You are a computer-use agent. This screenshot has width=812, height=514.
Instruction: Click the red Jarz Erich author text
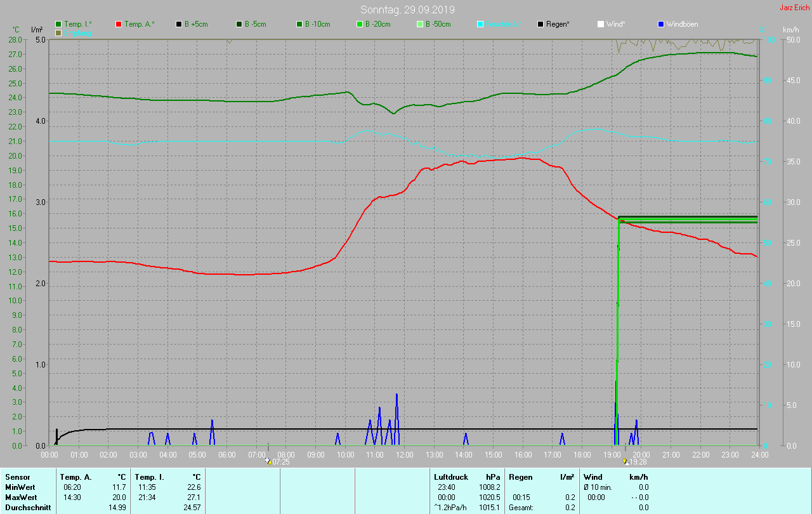[794, 8]
